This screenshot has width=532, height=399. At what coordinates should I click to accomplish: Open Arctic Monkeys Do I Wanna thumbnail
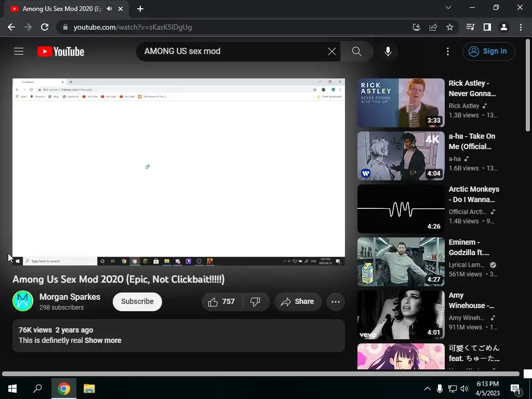point(401,209)
